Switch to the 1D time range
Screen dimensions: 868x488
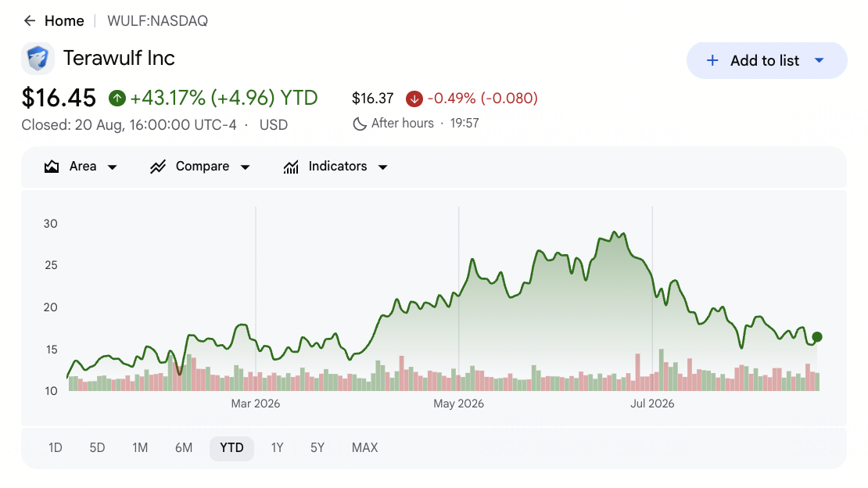(x=56, y=447)
